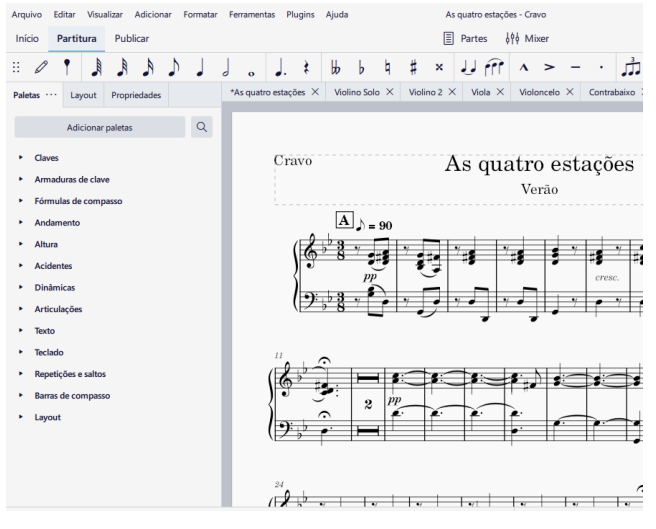
Task: Toggle note input pencil tool
Action: (41, 67)
